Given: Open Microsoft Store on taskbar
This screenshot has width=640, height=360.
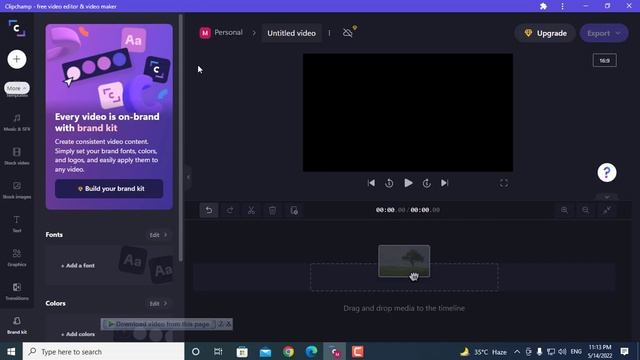Looking at the screenshot, I should pyautogui.click(x=242, y=351).
